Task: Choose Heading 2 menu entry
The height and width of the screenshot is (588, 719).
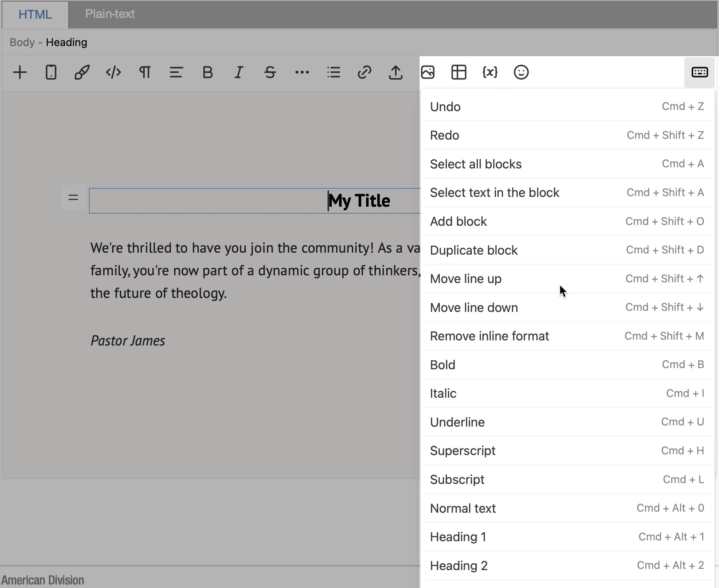Action: [568, 565]
